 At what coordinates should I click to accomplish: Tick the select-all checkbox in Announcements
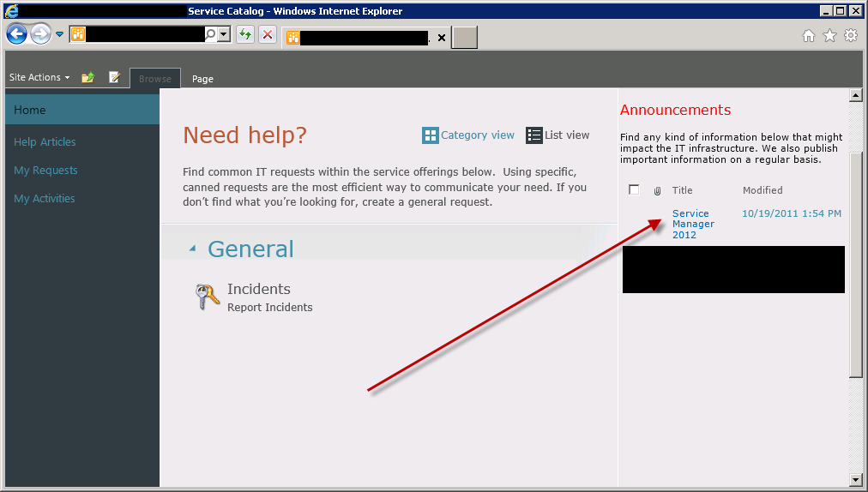634,190
